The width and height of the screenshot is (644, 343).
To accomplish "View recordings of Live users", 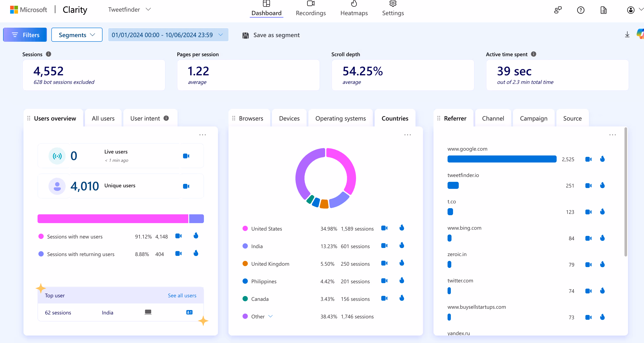I will click(186, 156).
